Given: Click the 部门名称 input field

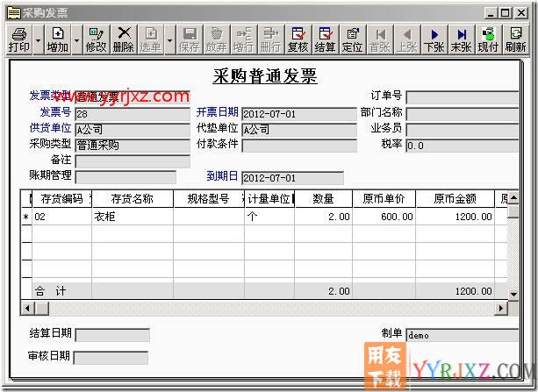Looking at the screenshot, I should tap(463, 114).
